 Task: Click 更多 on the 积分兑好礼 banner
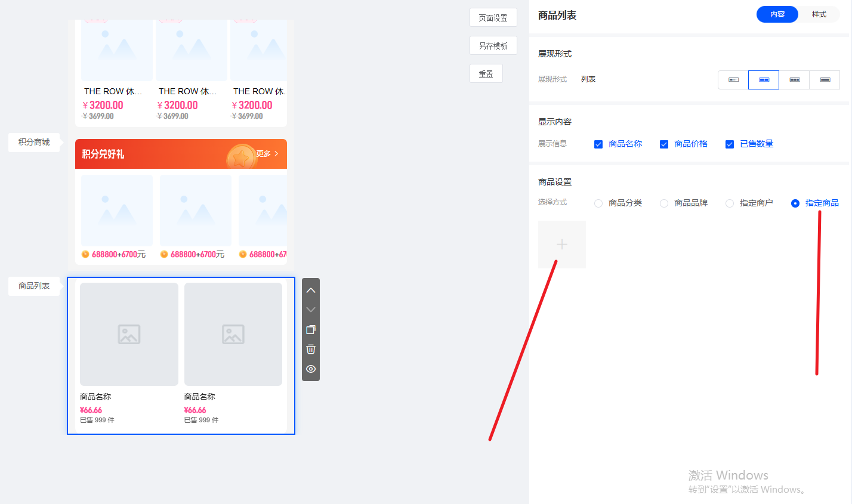(267, 154)
